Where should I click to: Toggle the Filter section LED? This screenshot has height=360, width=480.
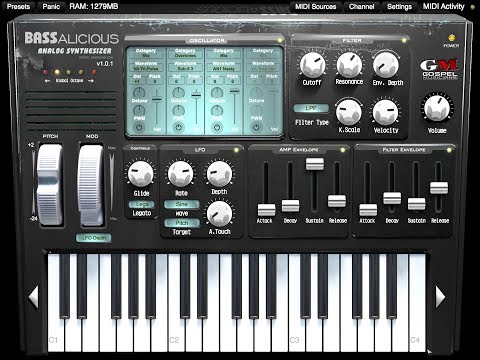coord(404,40)
